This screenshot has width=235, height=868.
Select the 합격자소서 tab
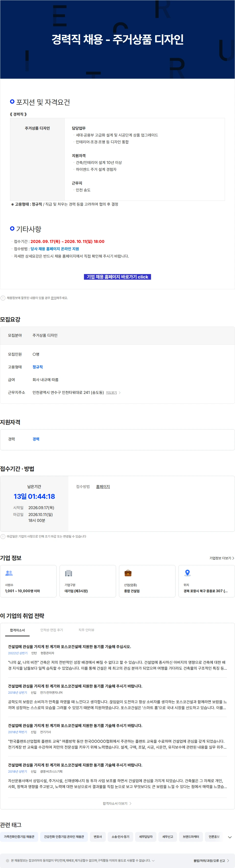pos(17,630)
